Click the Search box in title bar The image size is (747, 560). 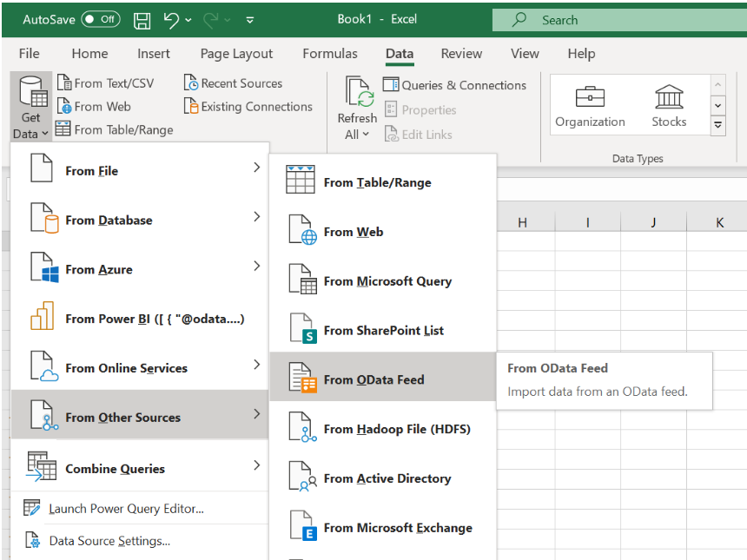619,20
